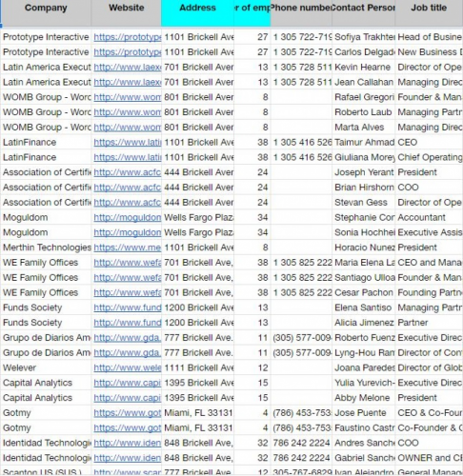Select the 'Chief Operating' job title cell
463x476 pixels.
(429, 157)
